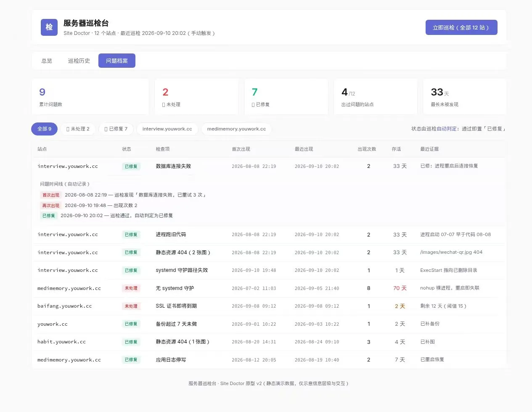Click first-seen time 2026-07-02 11:03

click(254, 288)
